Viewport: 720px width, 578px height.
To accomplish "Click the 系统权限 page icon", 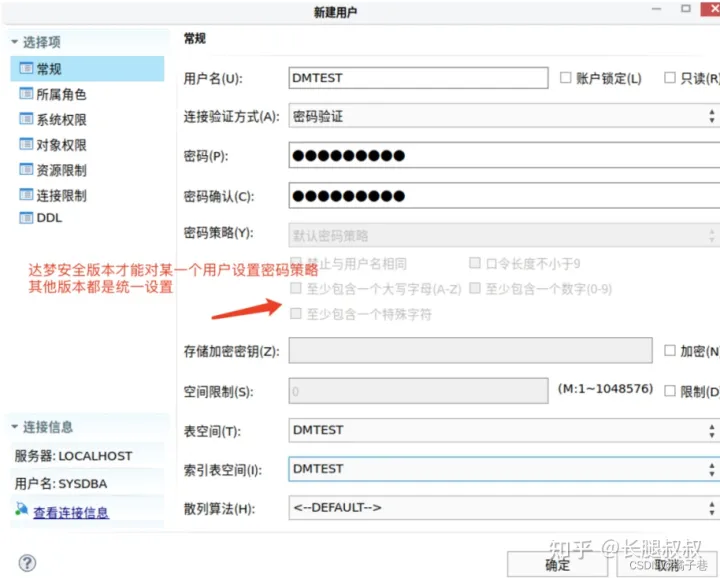I will tap(26, 119).
